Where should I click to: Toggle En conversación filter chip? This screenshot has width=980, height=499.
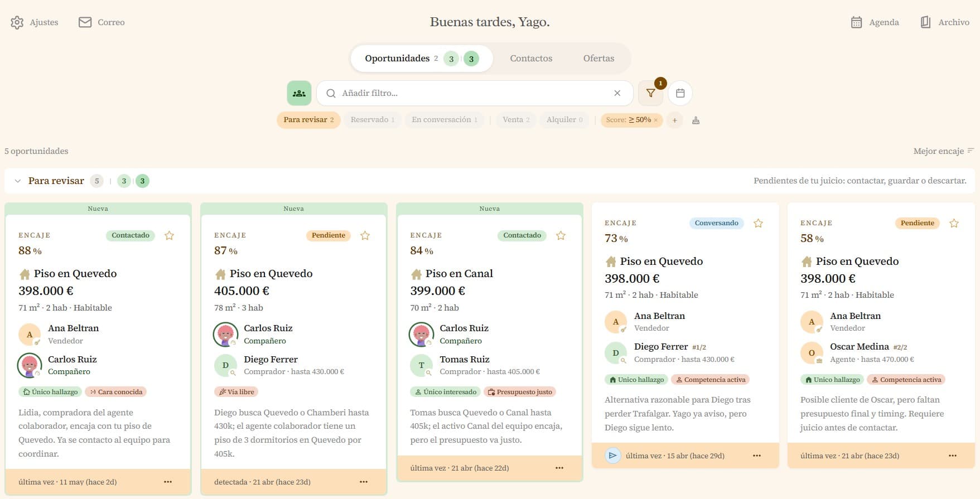click(445, 120)
